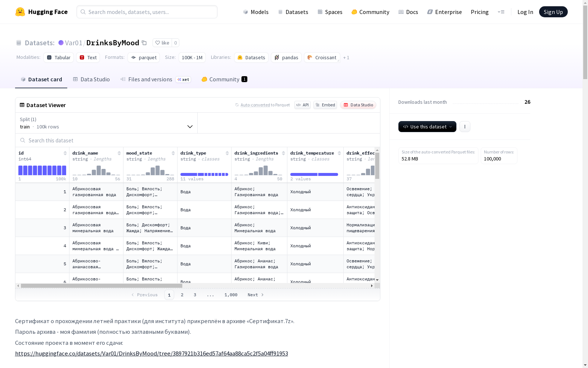Switch to the Dataset card tab
This screenshot has height=368, width=588.
coord(41,79)
